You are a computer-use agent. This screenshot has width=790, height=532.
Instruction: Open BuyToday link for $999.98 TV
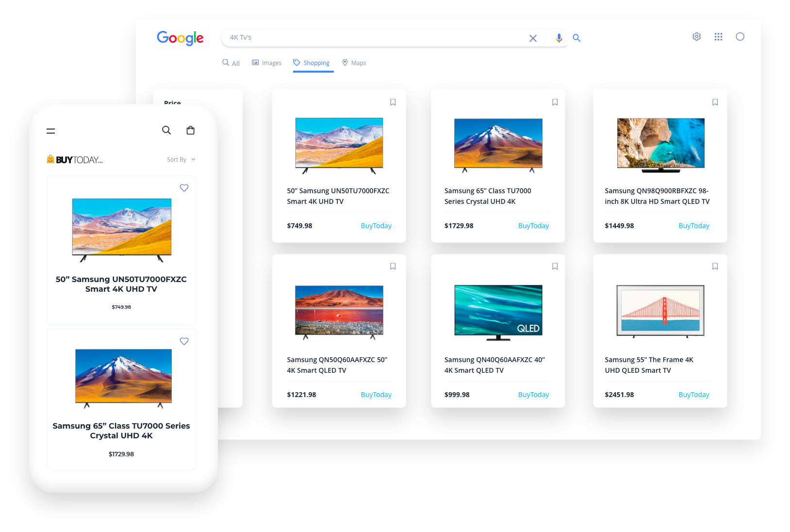[x=533, y=395]
